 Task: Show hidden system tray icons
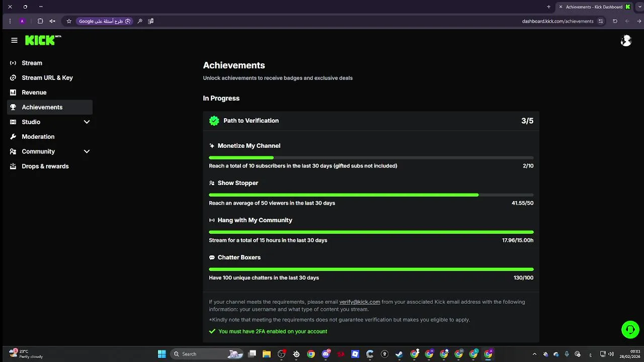(534, 354)
